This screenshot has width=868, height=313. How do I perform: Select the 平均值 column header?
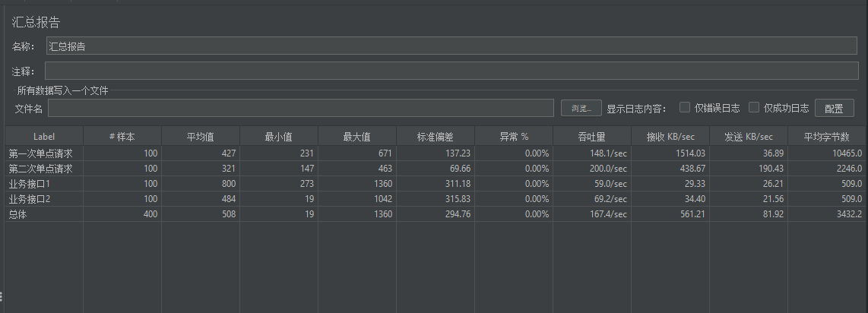click(201, 137)
